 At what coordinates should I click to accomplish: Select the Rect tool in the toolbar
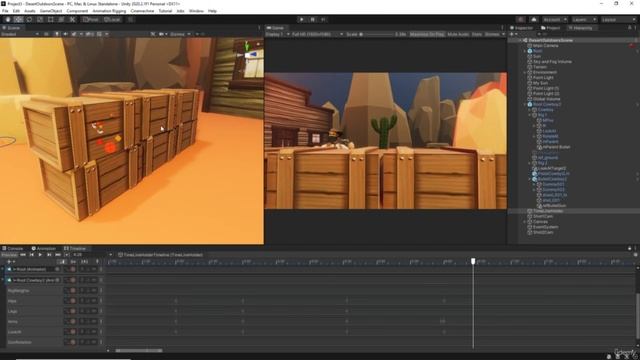coord(51,20)
